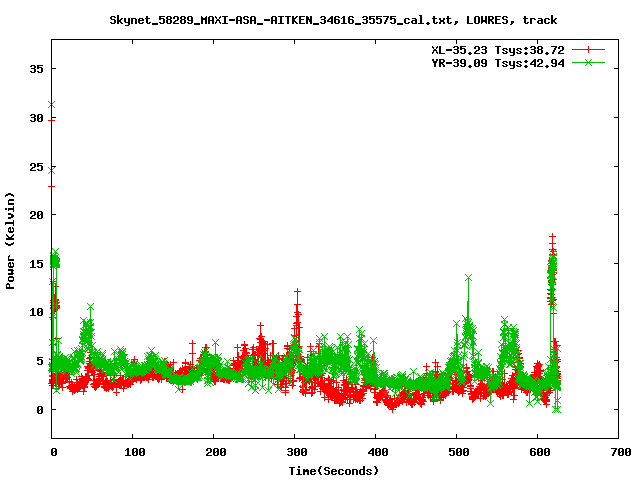The height and width of the screenshot is (480, 640).
Task: Select the legend entry XL-35.23 Tsys:38.72
Action: [x=498, y=50]
